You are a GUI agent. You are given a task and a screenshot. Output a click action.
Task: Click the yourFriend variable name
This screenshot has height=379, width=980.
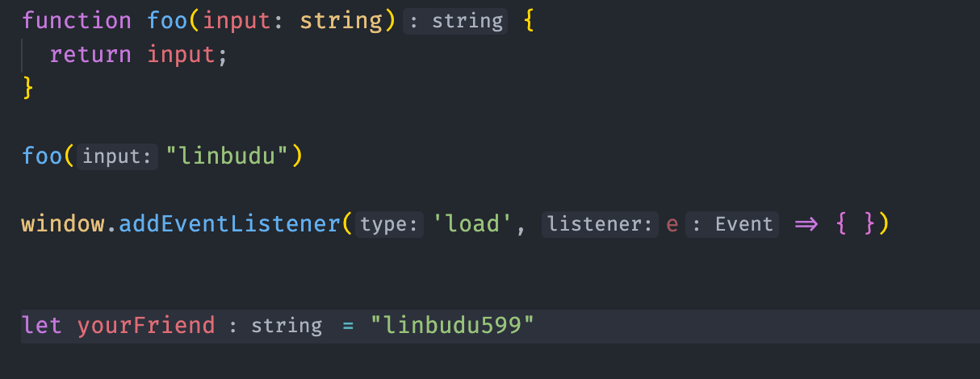click(x=146, y=326)
